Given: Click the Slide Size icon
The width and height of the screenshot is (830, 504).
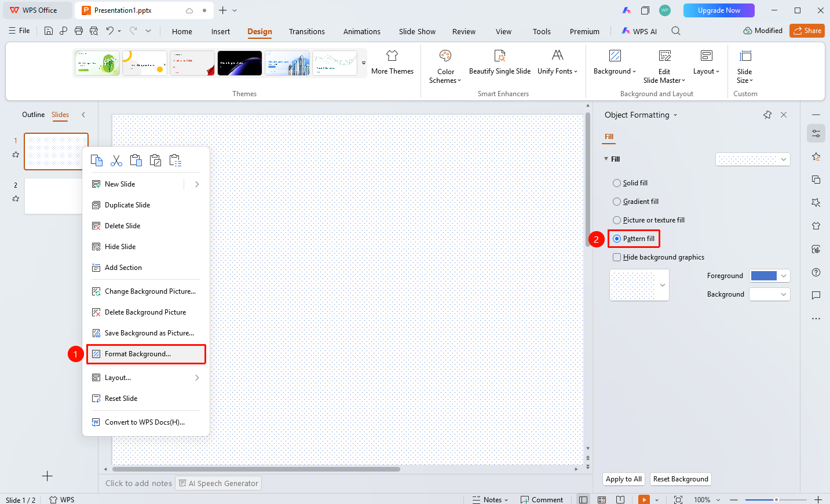Looking at the screenshot, I should click(x=745, y=56).
